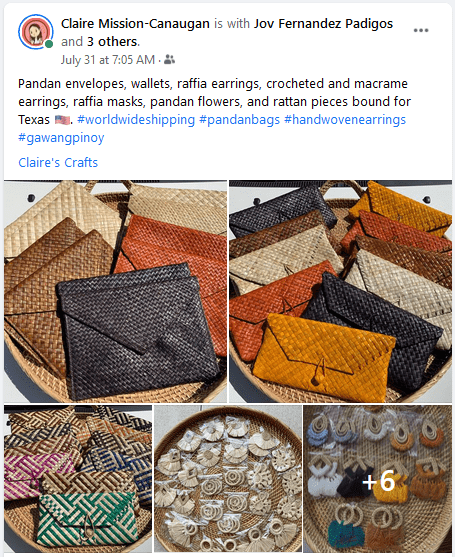Open Claire Mission-Canaugan's profile name link

pyautogui.click(x=135, y=23)
